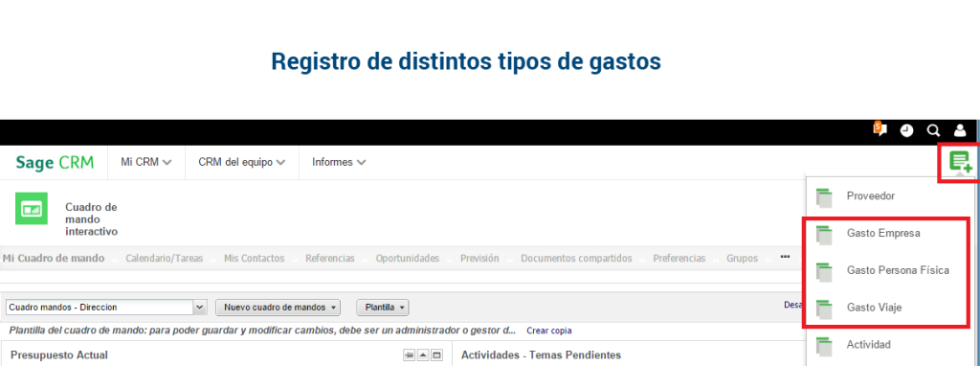Click the Cuadro de mando interactivo heading
This screenshot has width=980, height=366.
point(91,219)
